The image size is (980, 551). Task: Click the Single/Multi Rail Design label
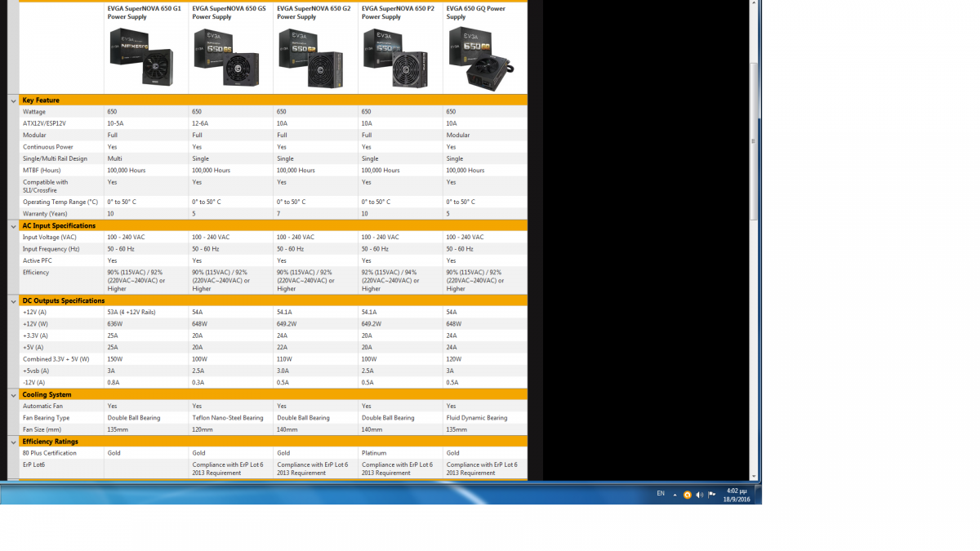(x=55, y=159)
